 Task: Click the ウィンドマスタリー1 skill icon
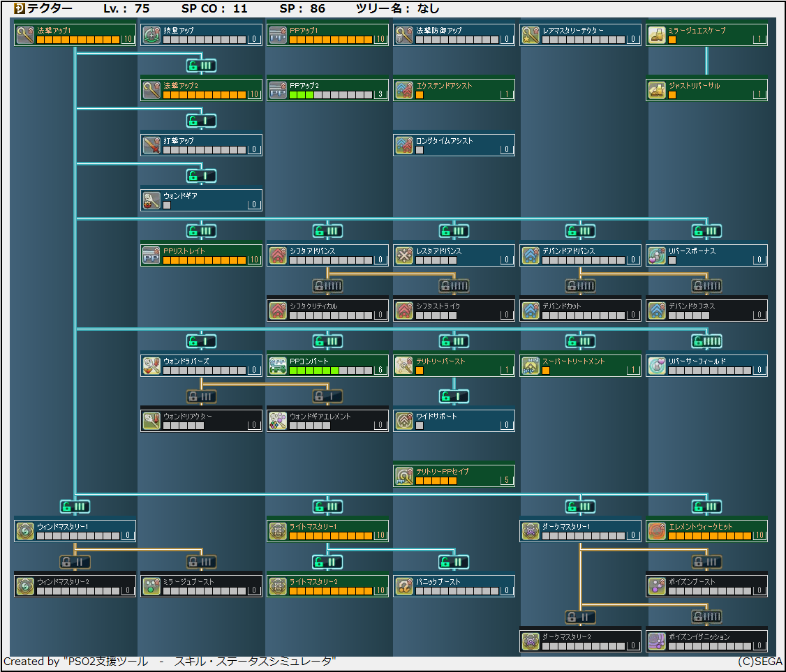[x=25, y=531]
